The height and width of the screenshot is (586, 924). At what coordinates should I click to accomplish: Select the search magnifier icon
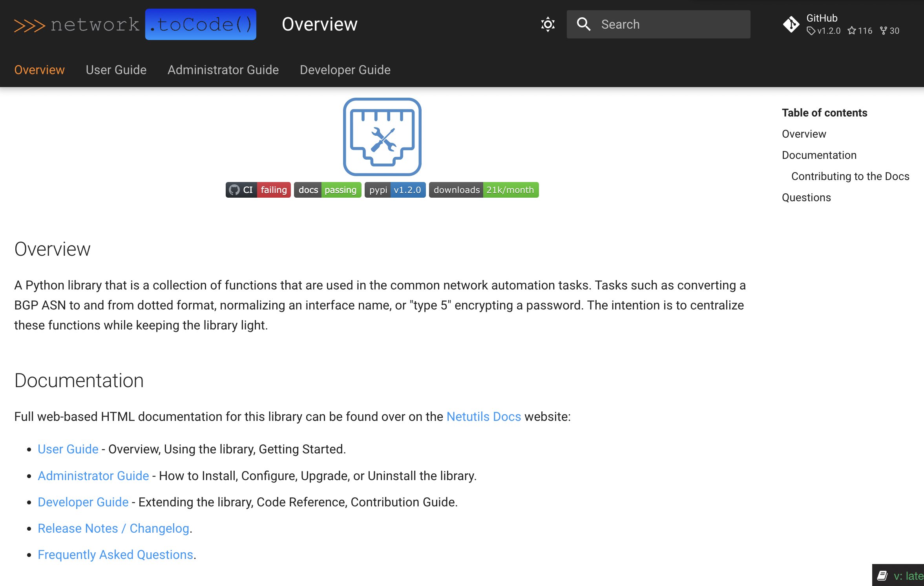(584, 24)
